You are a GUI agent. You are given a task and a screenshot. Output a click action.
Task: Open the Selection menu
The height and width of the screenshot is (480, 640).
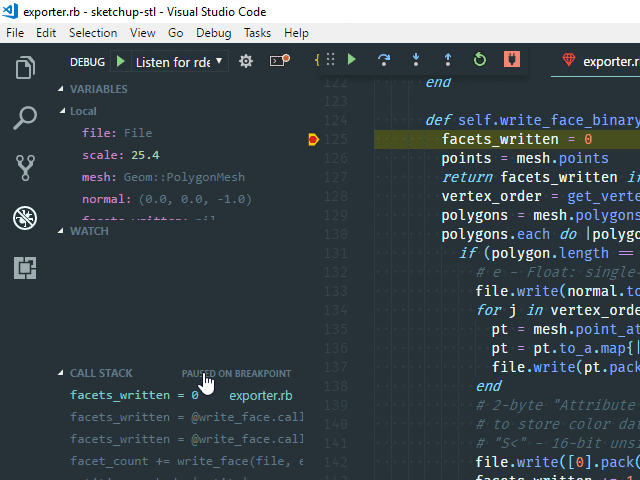93,32
